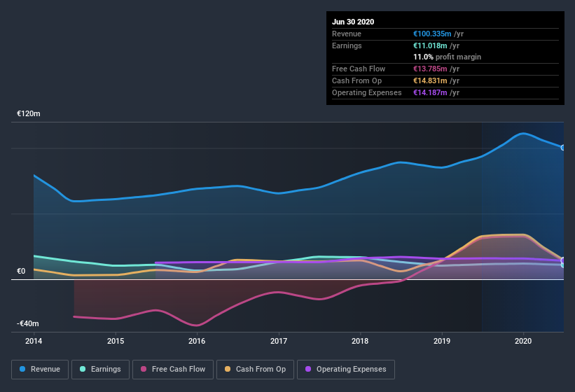Click the 2015 x-axis label
The height and width of the screenshot is (392, 575).
[x=116, y=341]
